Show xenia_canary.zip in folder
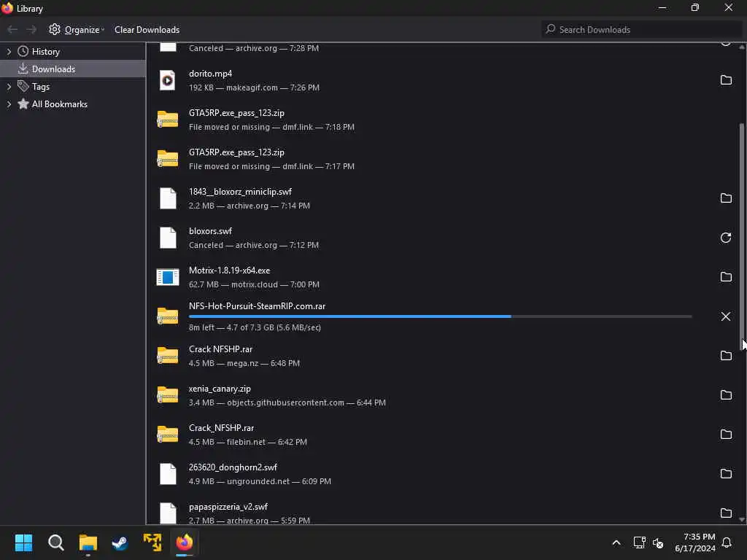747x560 pixels. point(726,394)
